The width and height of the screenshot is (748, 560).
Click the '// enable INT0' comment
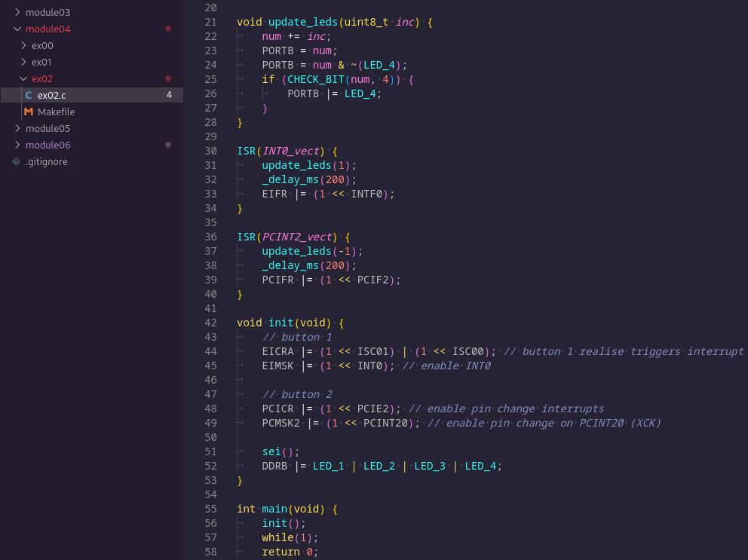tap(446, 366)
